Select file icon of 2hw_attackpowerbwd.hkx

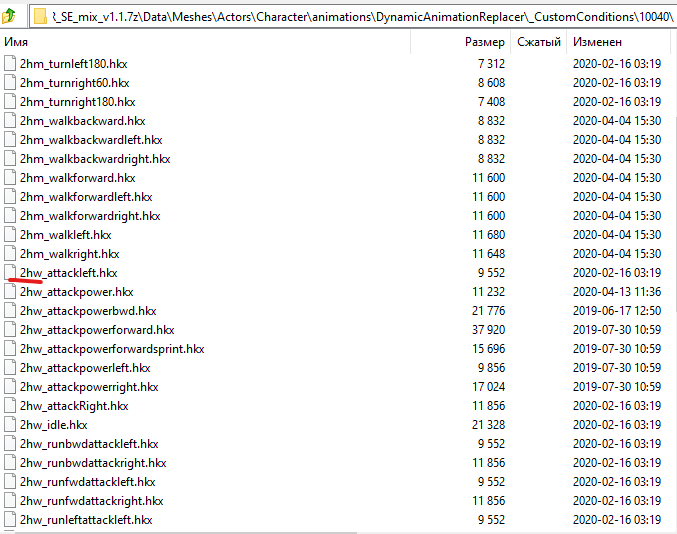10,310
